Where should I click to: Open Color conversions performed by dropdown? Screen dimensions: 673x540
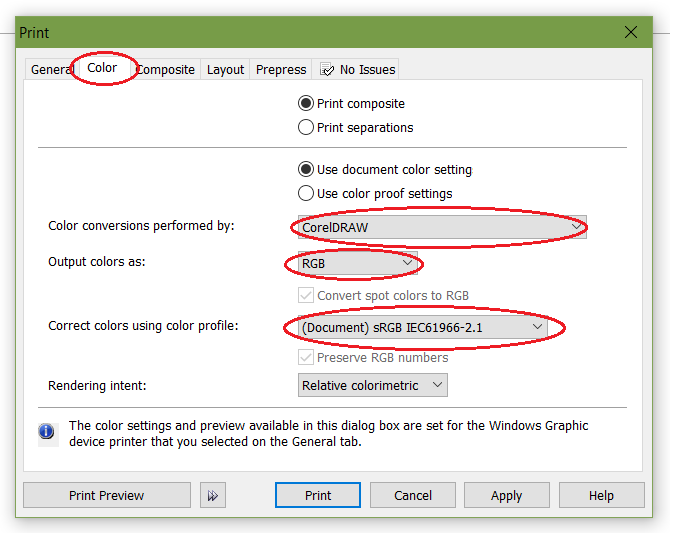[442, 227]
